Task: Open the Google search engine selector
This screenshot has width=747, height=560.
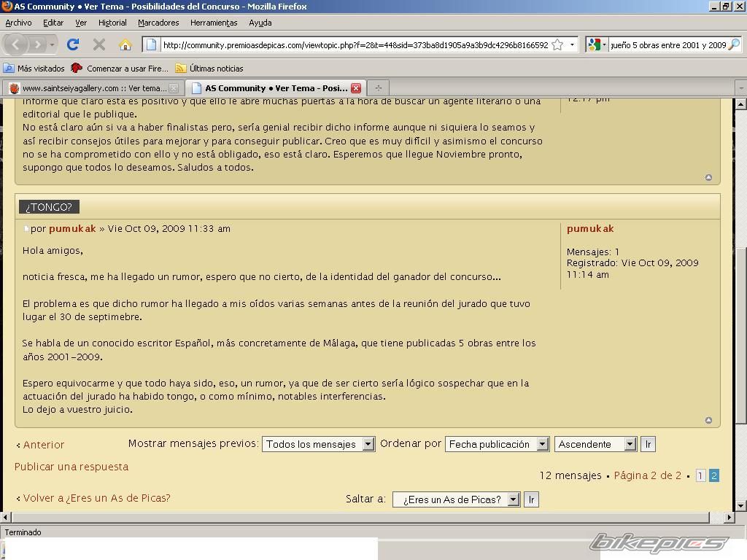Action: coord(597,44)
